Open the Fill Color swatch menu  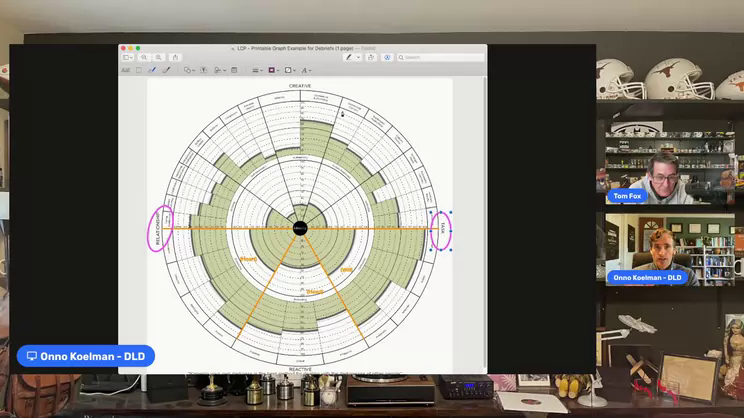tap(289, 70)
